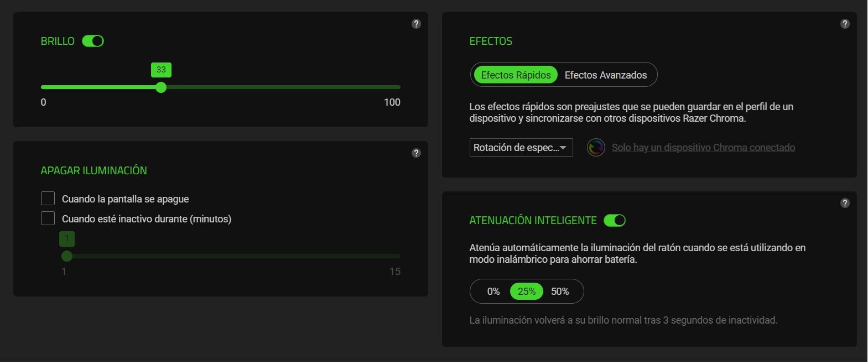Select the Efectos Rápidos tab
868x364 pixels.
coord(516,75)
